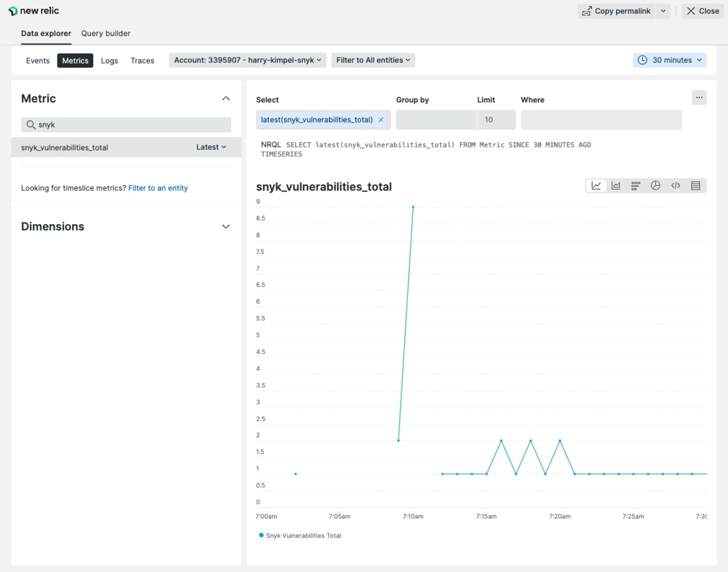This screenshot has height=572, width=728.
Task: Select the Events data type tab
Action: [x=38, y=61]
